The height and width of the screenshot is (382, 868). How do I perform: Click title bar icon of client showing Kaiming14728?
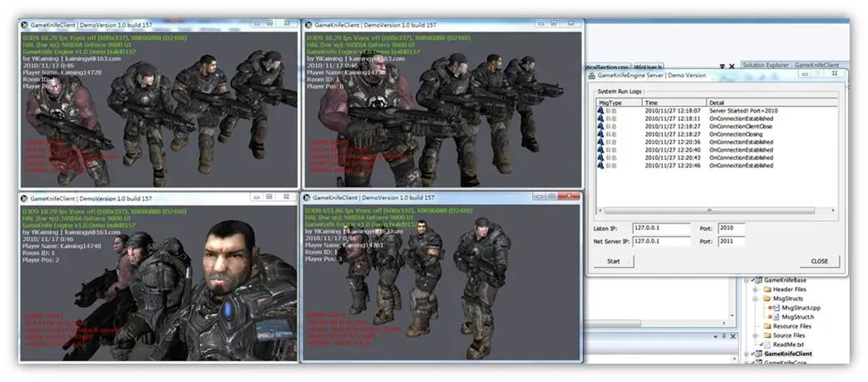tap(24, 25)
